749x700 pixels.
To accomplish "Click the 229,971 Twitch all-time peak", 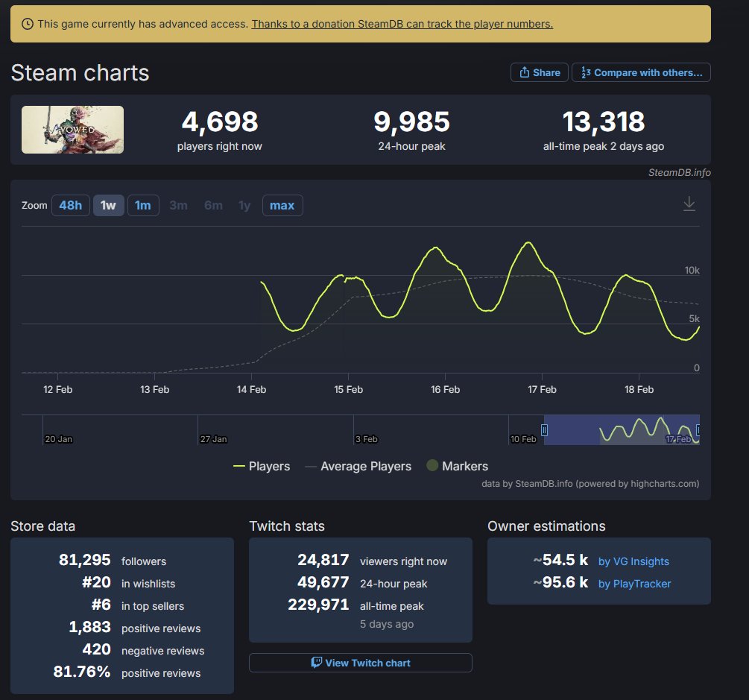I will [319, 605].
